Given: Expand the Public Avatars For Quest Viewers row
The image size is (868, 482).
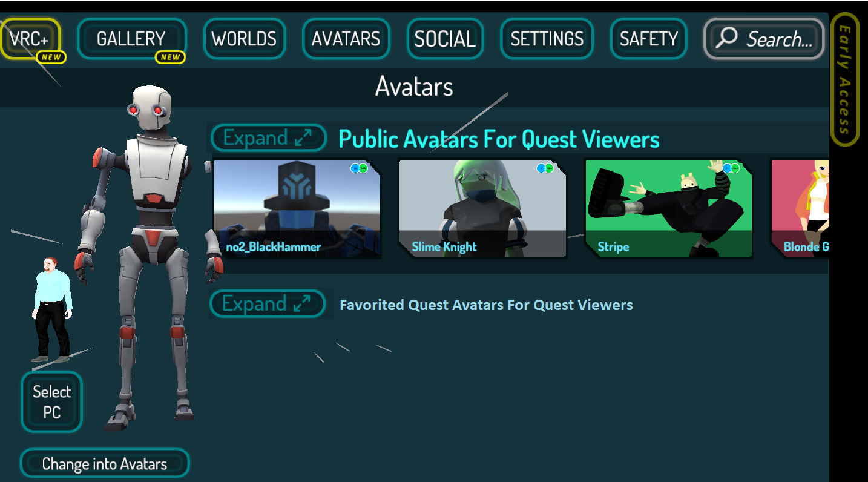Looking at the screenshot, I should pos(269,138).
